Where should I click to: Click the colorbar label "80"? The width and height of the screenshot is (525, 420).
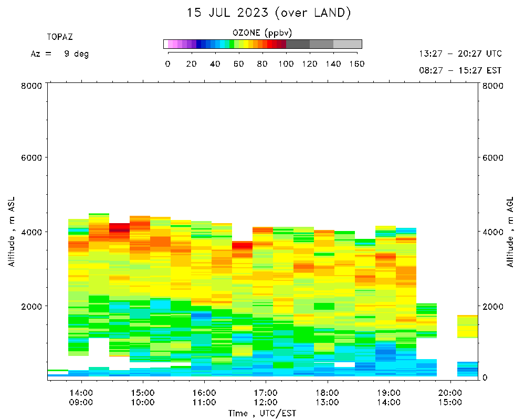(x=262, y=64)
